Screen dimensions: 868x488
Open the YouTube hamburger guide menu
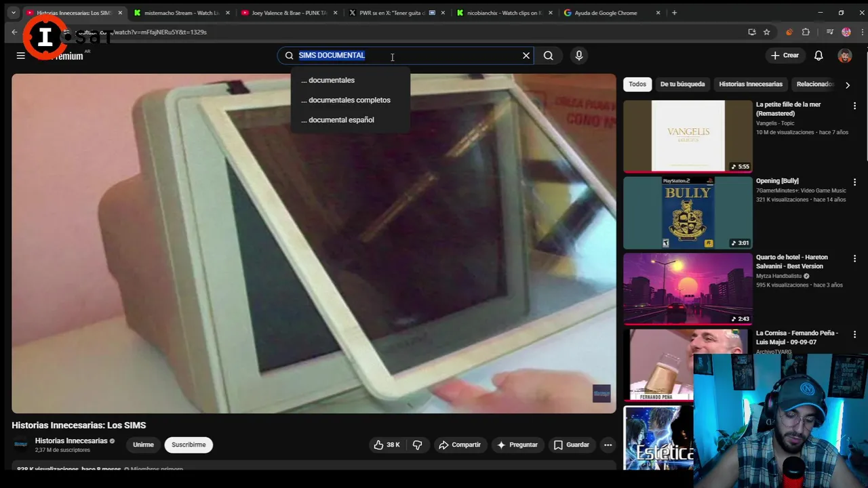pyautogui.click(x=20, y=56)
